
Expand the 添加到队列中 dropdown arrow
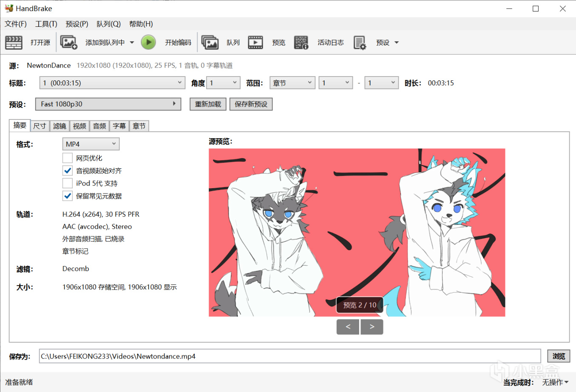132,43
